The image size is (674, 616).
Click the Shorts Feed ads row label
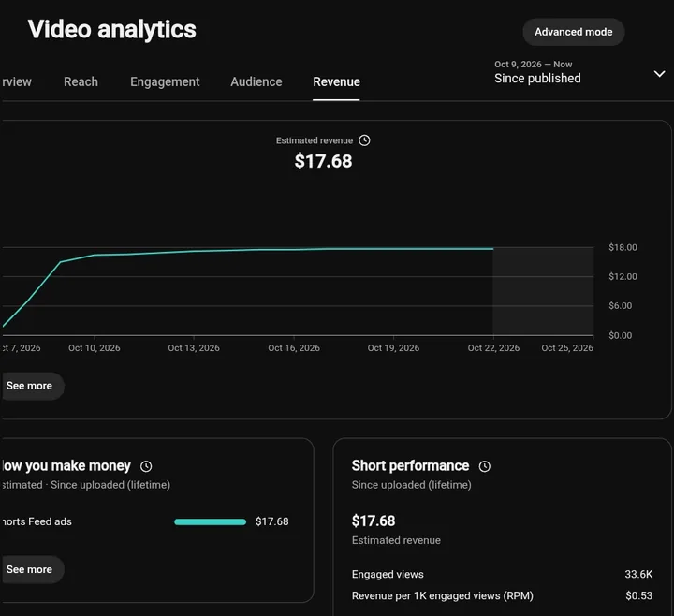pyautogui.click(x=37, y=521)
